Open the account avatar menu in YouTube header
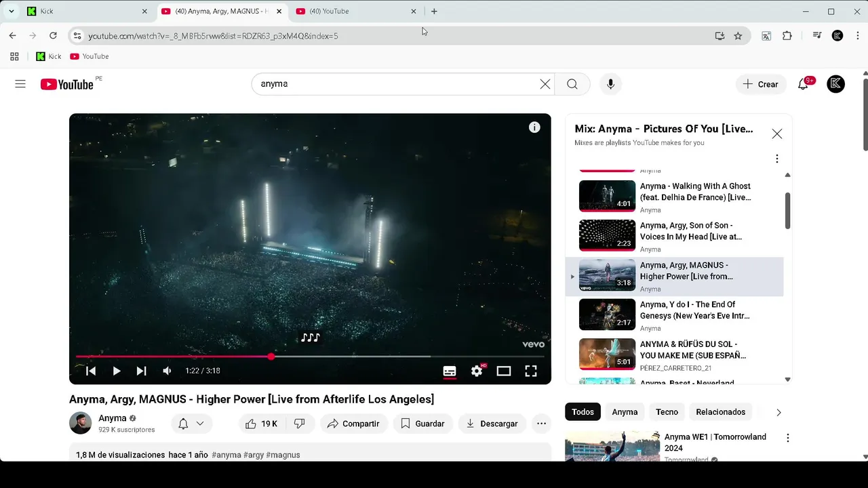The image size is (868, 488). [x=836, y=84]
